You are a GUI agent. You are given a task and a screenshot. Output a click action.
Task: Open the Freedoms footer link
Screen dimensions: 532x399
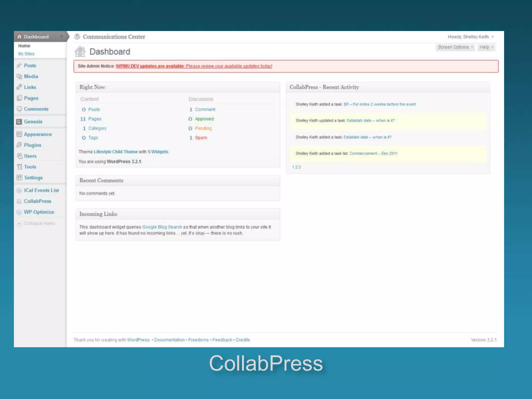pos(198,340)
